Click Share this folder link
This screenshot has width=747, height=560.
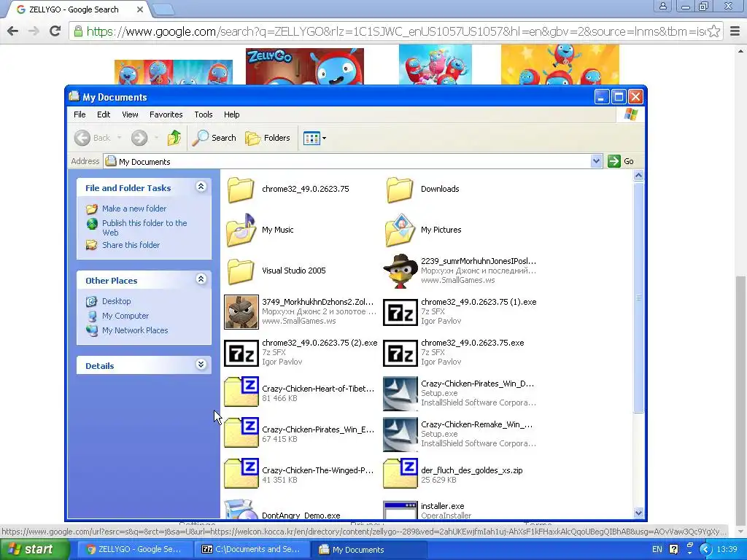(x=131, y=245)
